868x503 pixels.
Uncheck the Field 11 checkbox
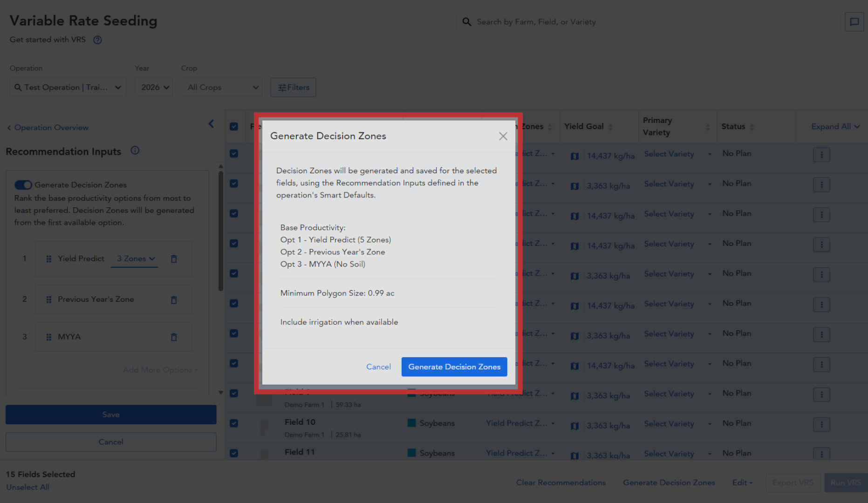pyautogui.click(x=234, y=453)
